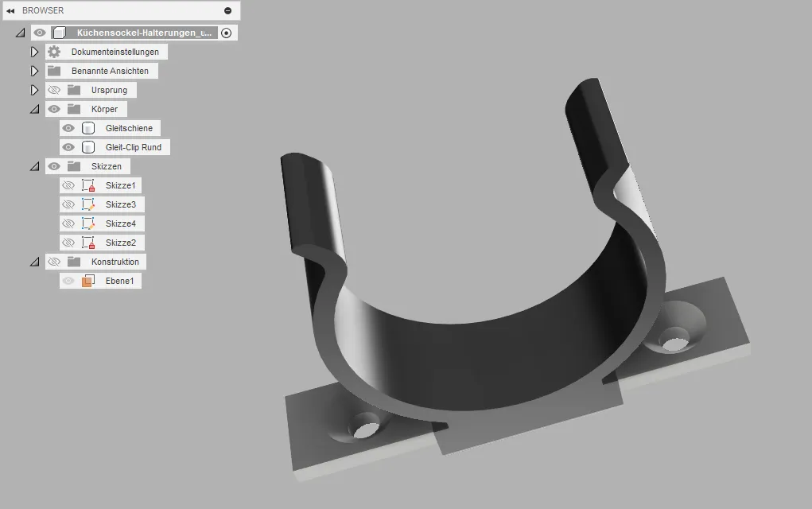Select the Skizzen label

107,166
